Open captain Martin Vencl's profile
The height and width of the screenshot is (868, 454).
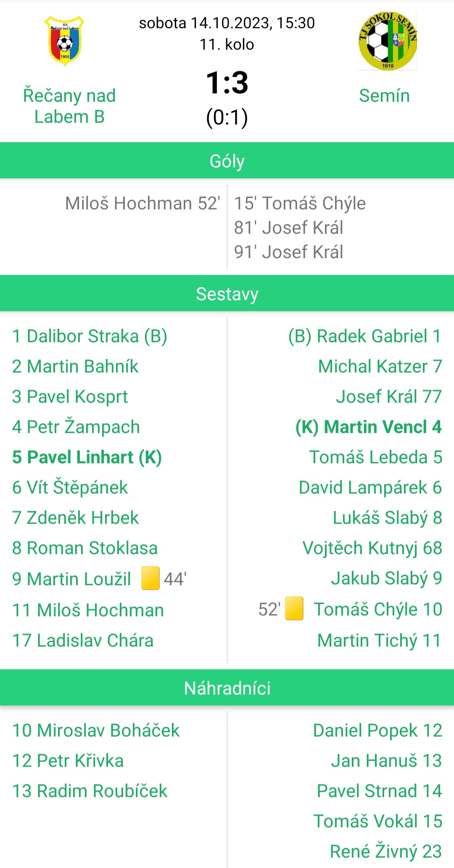pyautogui.click(x=369, y=427)
